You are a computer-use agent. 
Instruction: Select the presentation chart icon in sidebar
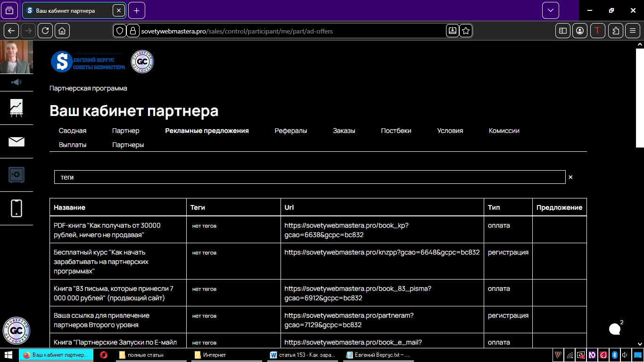pos(17,108)
